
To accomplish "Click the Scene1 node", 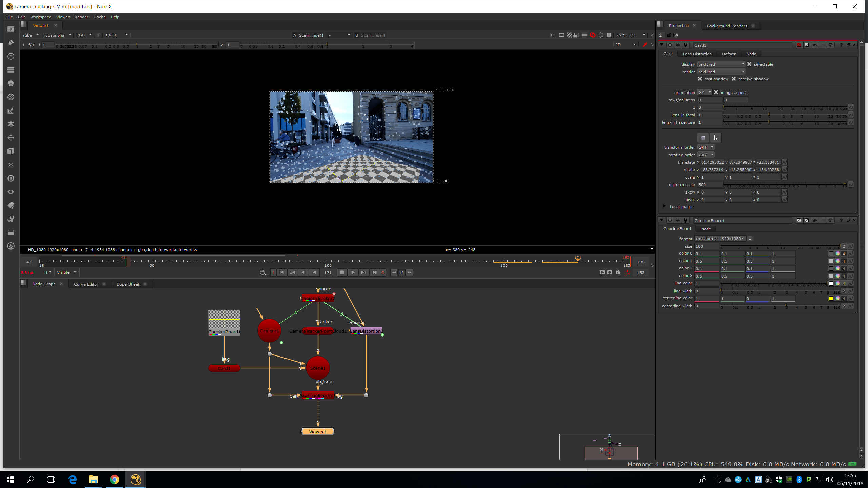I will [318, 368].
